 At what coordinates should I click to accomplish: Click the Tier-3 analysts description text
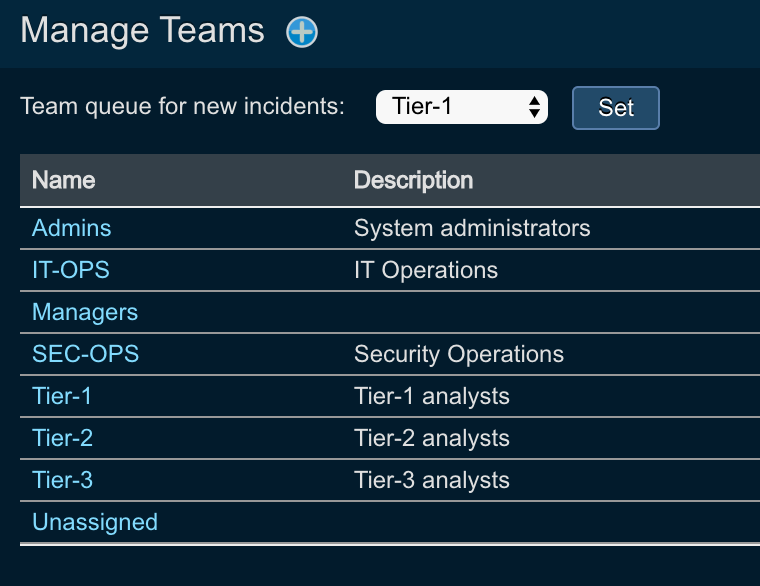pos(431,480)
